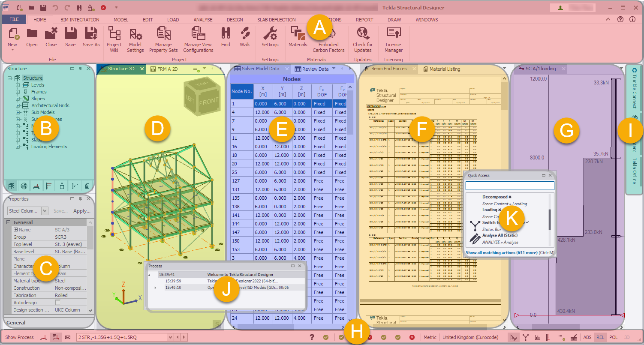Open the Steel Column dropdown in Properties

tap(45, 211)
